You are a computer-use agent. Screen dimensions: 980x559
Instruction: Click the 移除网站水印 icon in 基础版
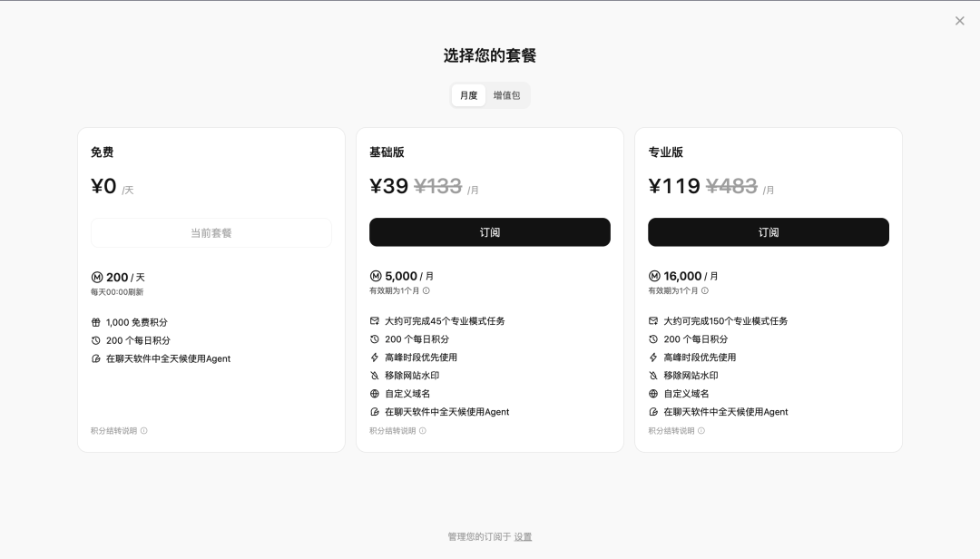click(x=375, y=376)
